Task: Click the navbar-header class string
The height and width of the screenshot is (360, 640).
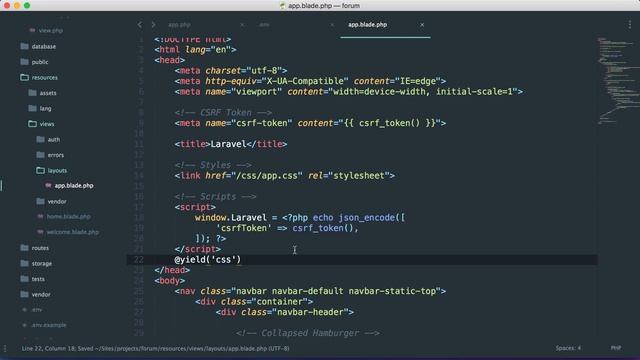Action: pyautogui.click(x=311, y=312)
